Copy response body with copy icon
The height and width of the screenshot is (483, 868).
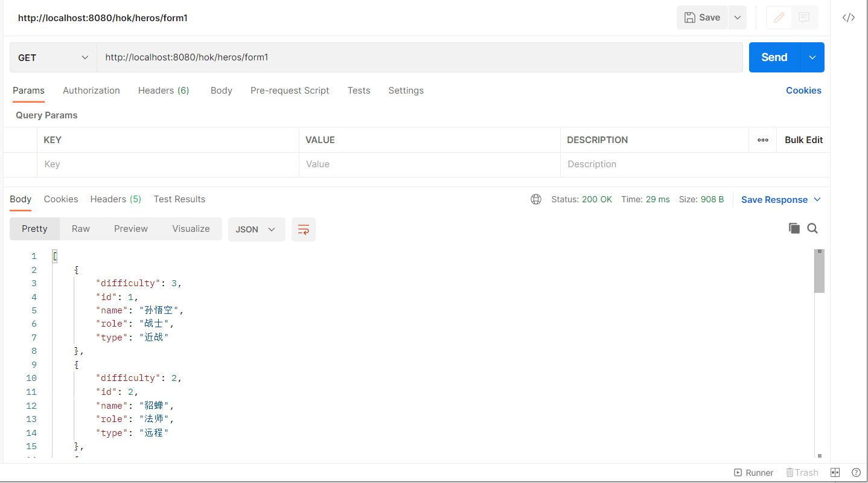pyautogui.click(x=794, y=228)
